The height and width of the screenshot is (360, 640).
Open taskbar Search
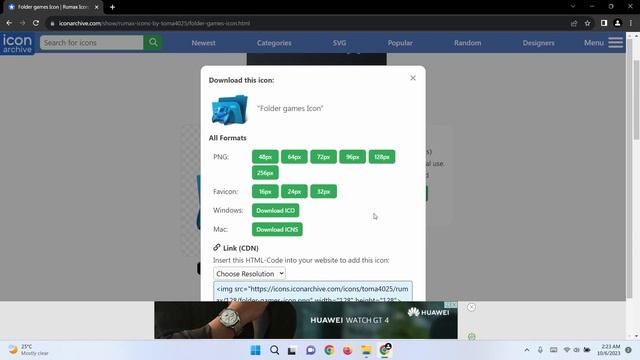274,350
